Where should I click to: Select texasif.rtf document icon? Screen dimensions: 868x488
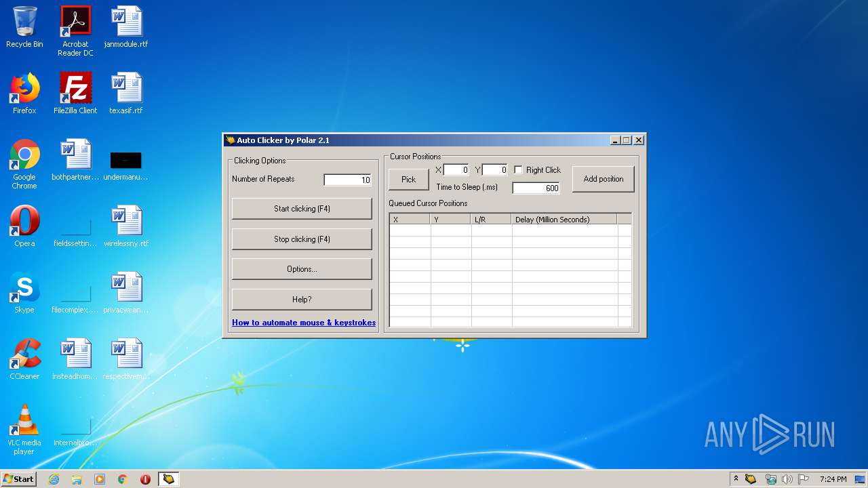point(126,94)
